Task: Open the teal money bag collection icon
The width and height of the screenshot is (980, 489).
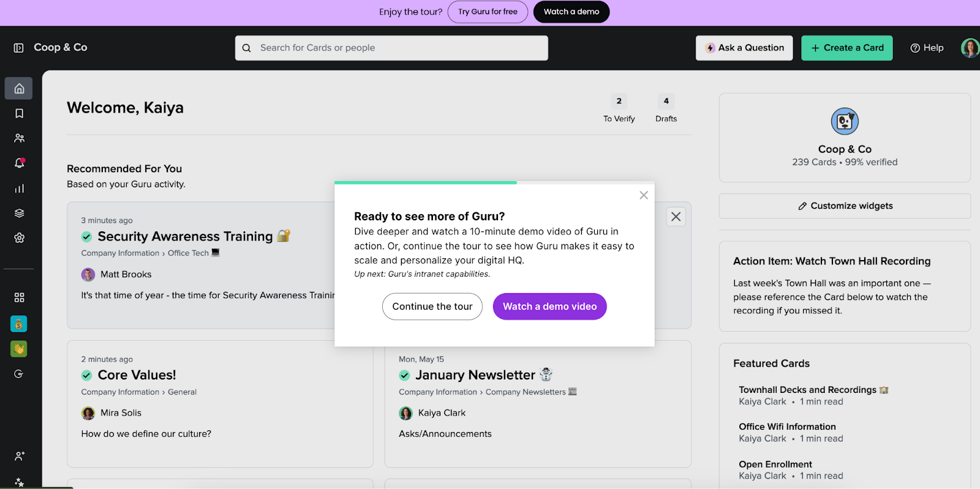Action: click(x=18, y=324)
